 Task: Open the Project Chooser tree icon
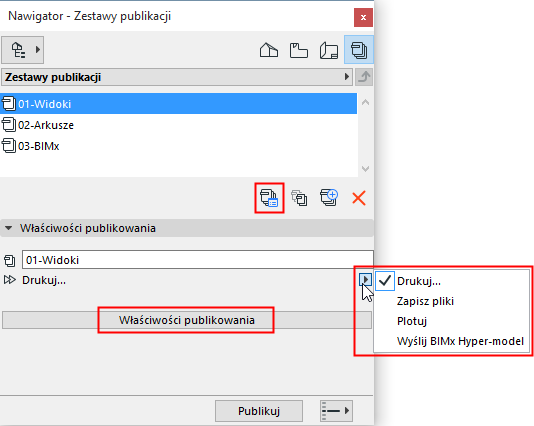[18, 50]
